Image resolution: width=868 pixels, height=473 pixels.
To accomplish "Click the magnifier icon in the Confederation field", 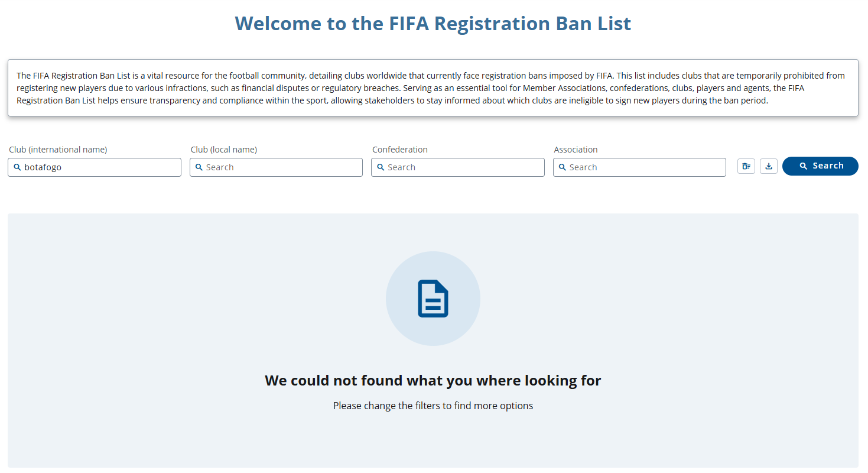I will click(x=381, y=167).
